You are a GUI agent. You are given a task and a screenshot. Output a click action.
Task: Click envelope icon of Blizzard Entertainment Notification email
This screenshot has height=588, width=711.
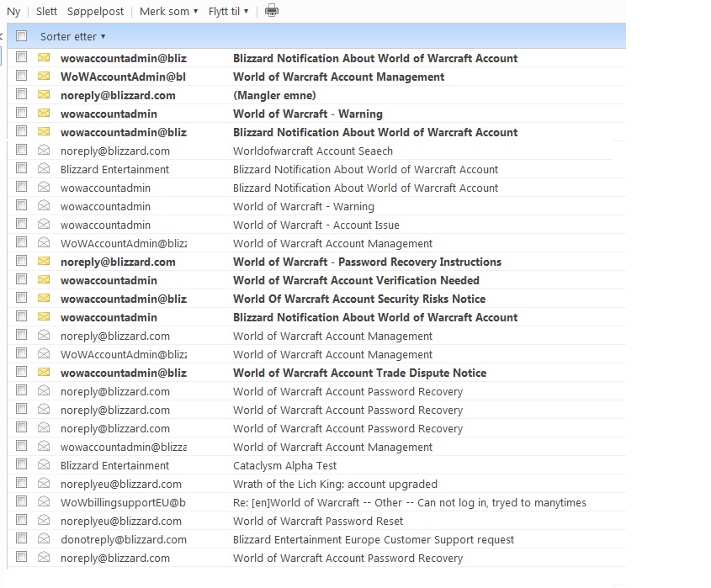[44, 168]
